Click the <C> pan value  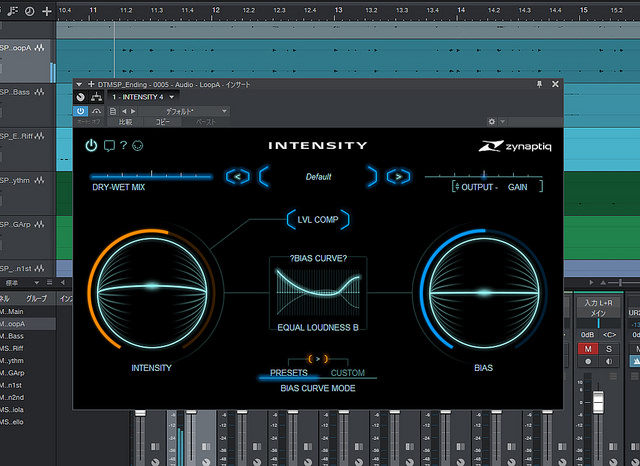click(609, 335)
